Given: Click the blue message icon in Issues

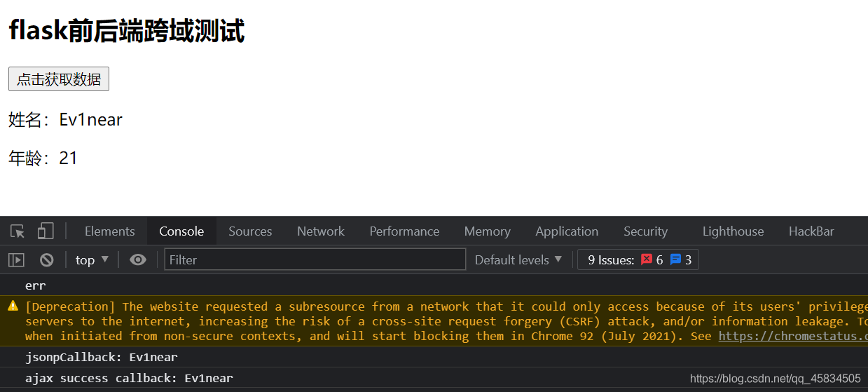Looking at the screenshot, I should coord(675,259).
